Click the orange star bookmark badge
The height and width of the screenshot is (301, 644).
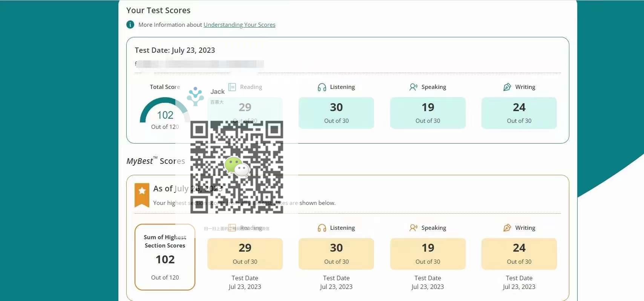142,195
